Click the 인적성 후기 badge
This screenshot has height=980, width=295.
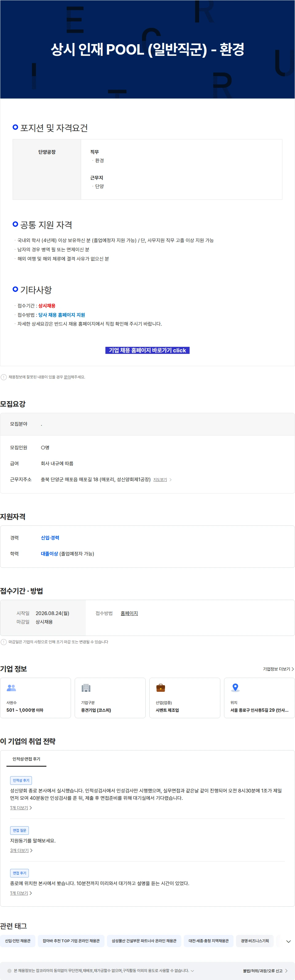coord(21,780)
